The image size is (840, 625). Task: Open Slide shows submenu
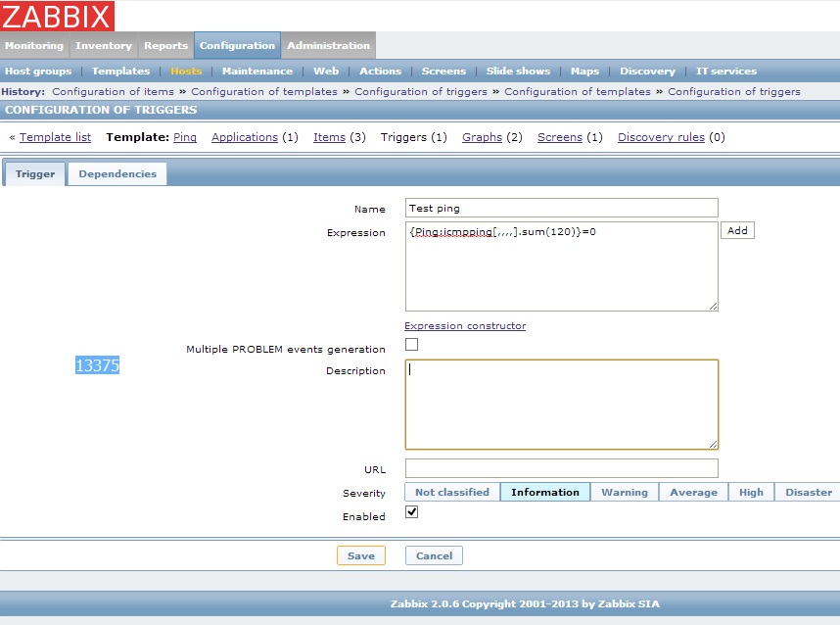click(x=518, y=71)
